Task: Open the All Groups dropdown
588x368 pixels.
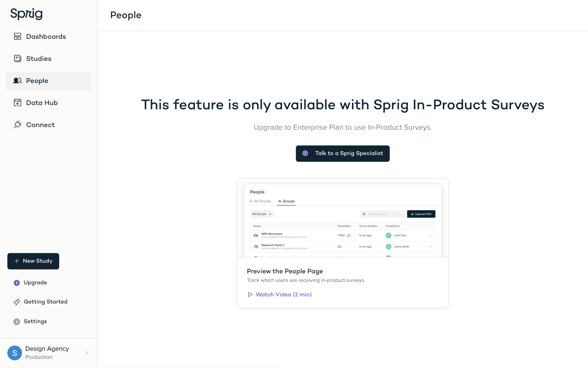Action: point(262,214)
